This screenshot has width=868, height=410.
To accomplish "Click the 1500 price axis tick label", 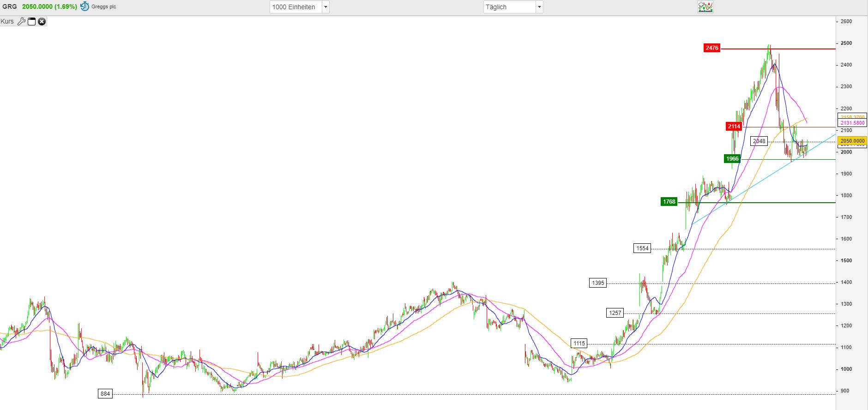I will pos(847,260).
